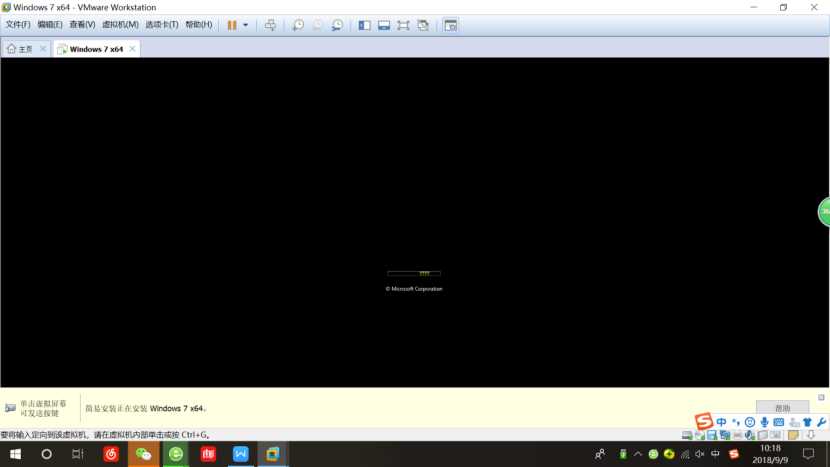The width and height of the screenshot is (830, 467).
Task: Switch to Unity mode
Action: pyautogui.click(x=423, y=25)
